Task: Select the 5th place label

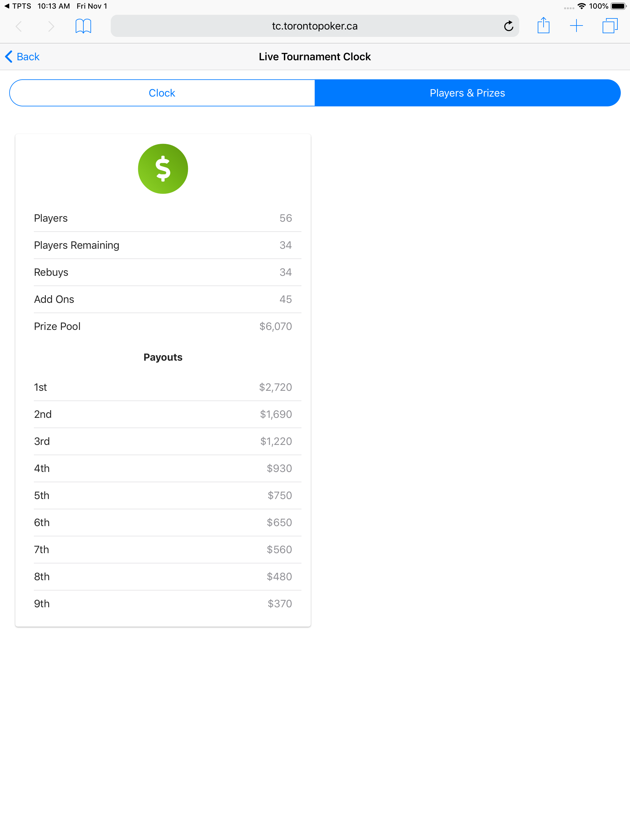Action: coord(42,496)
